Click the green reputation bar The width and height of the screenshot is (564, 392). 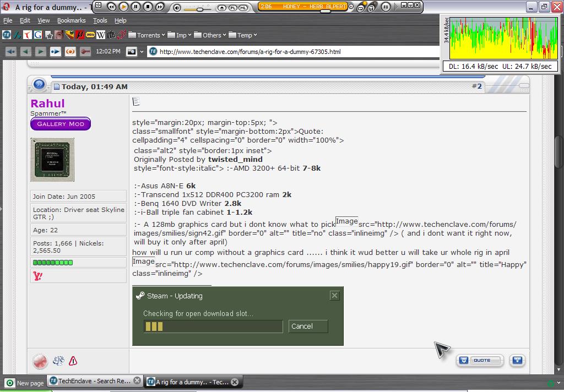click(x=53, y=263)
